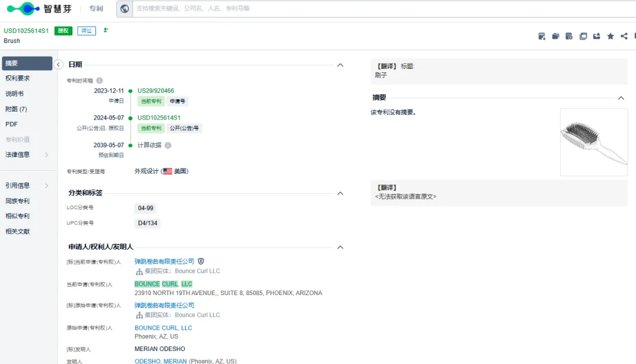Viewport: 636px width, 364px height.
Task: Click the US flag icon
Action: pos(167,171)
